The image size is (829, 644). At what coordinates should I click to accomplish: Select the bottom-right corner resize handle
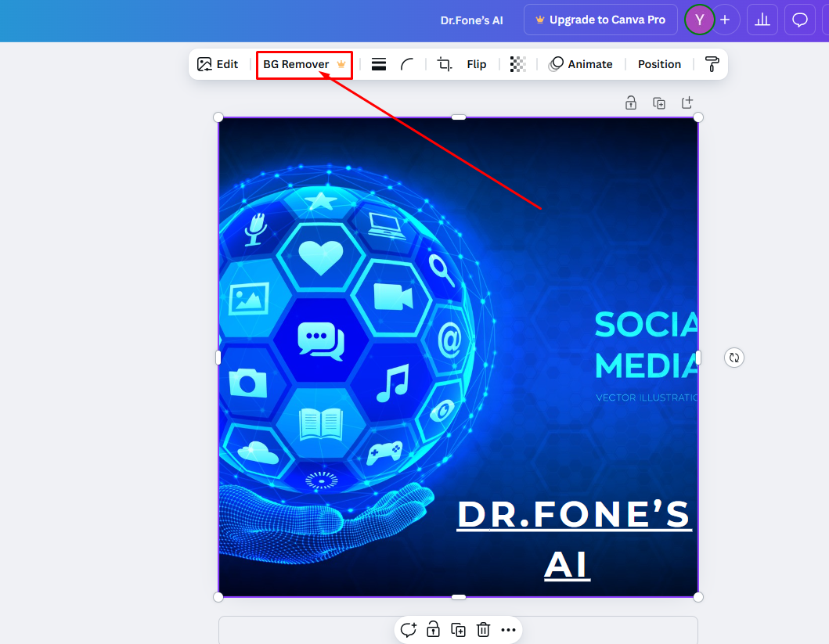click(698, 597)
